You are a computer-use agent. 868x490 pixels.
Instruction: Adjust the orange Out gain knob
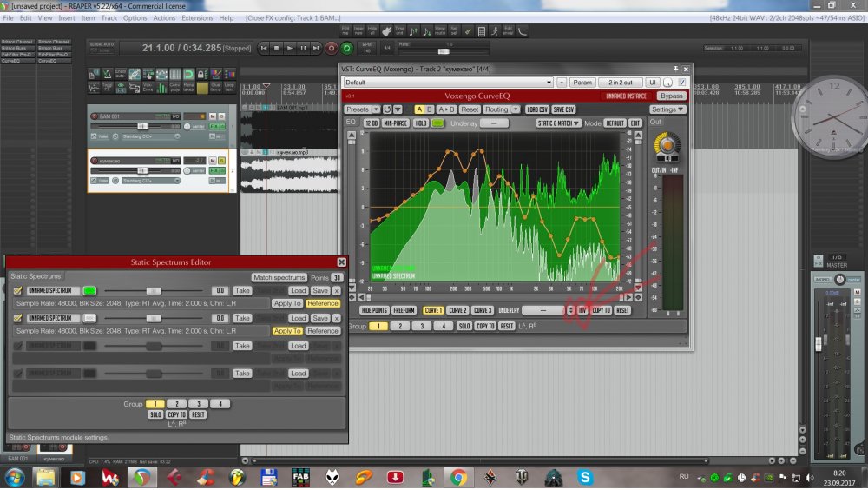click(x=667, y=145)
